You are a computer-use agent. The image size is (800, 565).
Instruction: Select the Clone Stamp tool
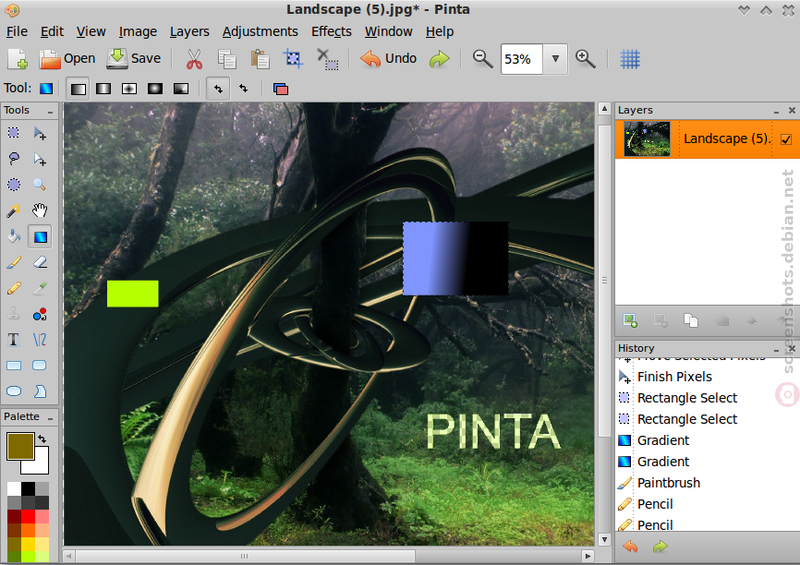click(x=14, y=314)
